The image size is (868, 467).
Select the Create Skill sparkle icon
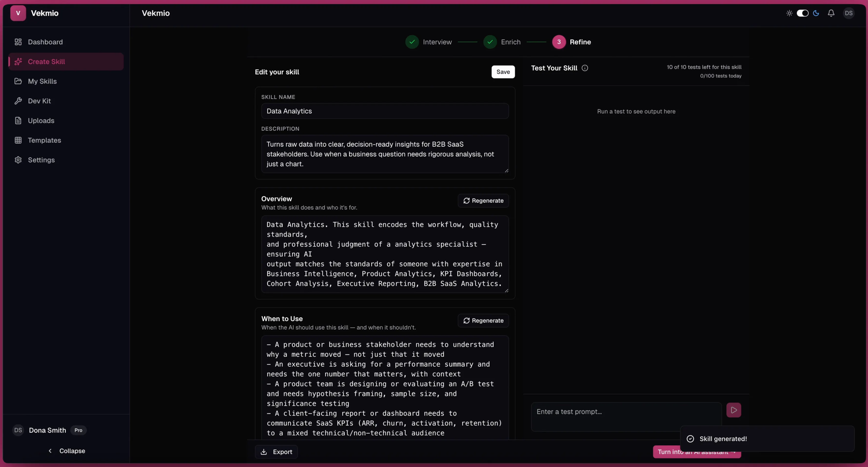click(x=18, y=61)
